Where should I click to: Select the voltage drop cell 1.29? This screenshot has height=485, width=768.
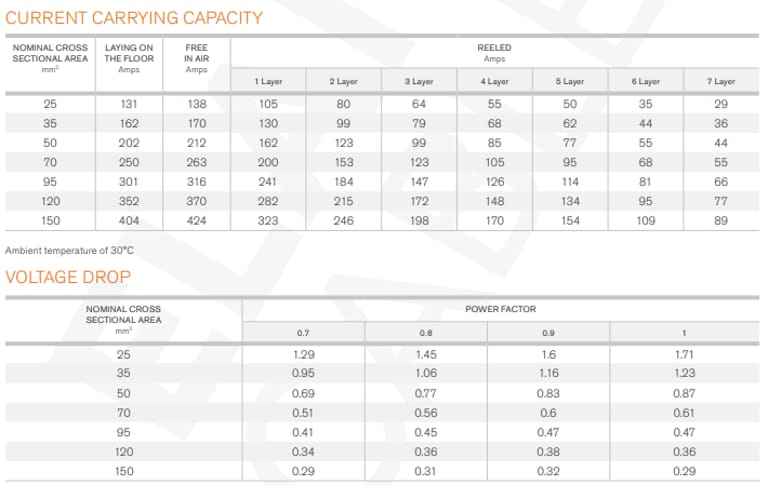point(304,355)
